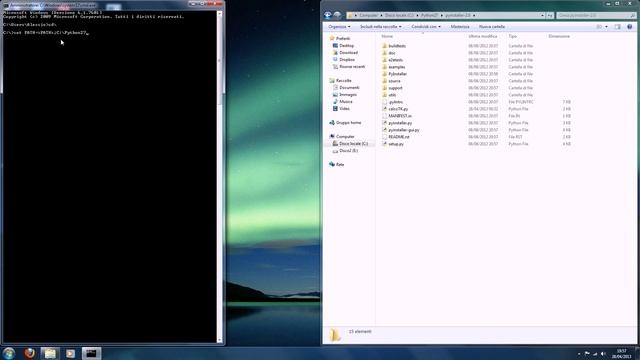640x360 pixels.
Task: Sort by Tipo column header
Action: [513, 36]
